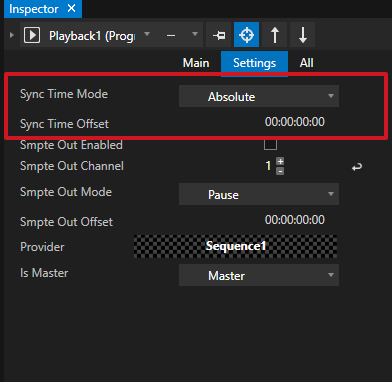This screenshot has height=382, width=392.
Task: Enable the Smpte Out Enabled checkbox
Action: pyautogui.click(x=270, y=144)
